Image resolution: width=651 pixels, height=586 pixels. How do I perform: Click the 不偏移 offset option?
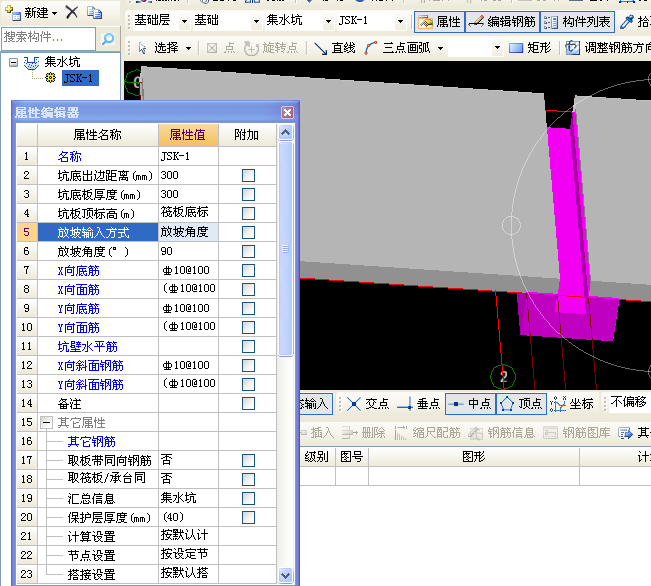pyautogui.click(x=628, y=402)
